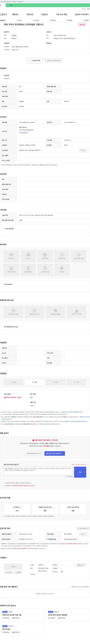
Task: Select the 차량유지비 vehicle support icon
Action: coord(45,256)
